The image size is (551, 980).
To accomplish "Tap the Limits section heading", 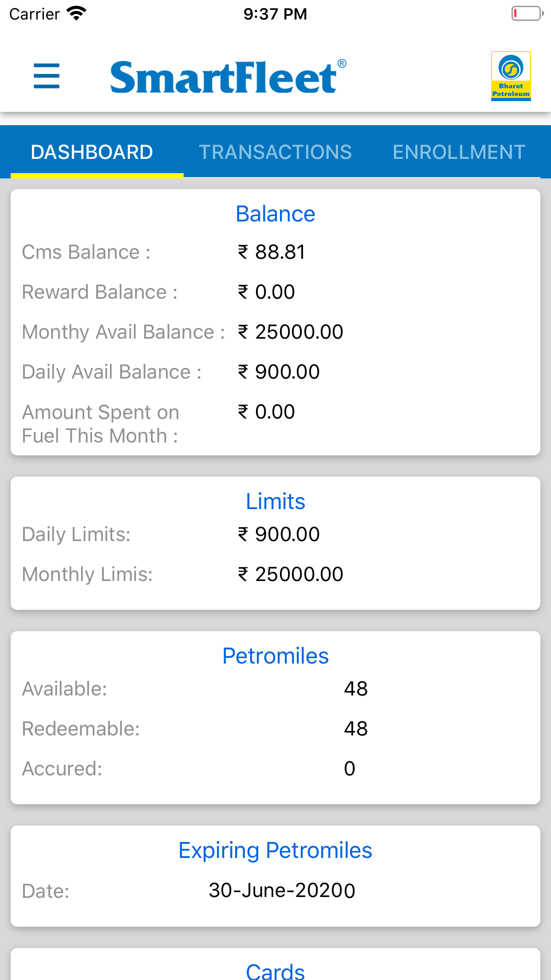I will [275, 502].
